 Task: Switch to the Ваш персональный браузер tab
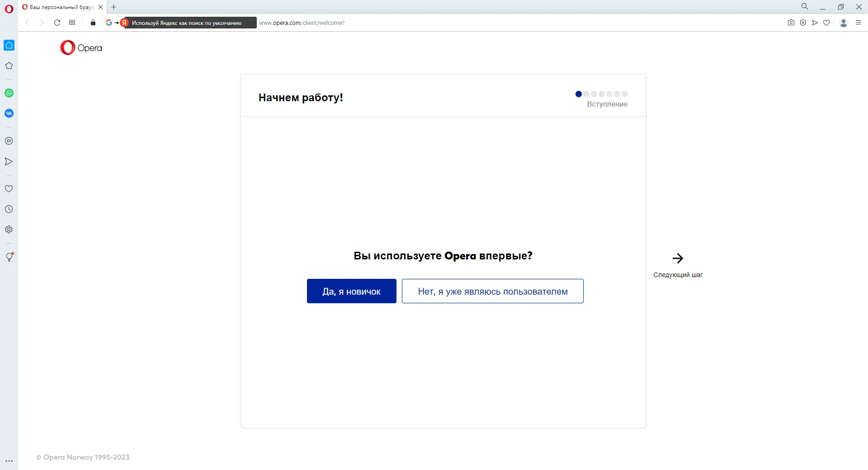click(x=59, y=7)
